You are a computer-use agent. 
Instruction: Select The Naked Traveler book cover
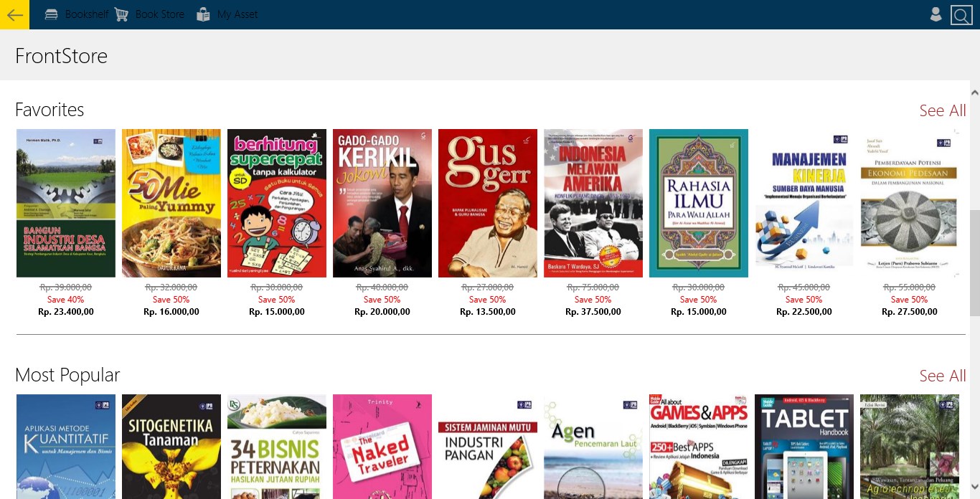382,447
